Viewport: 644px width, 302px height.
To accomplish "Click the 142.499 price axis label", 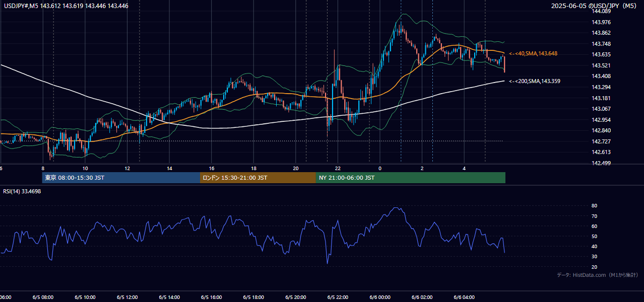I will coord(602,163).
